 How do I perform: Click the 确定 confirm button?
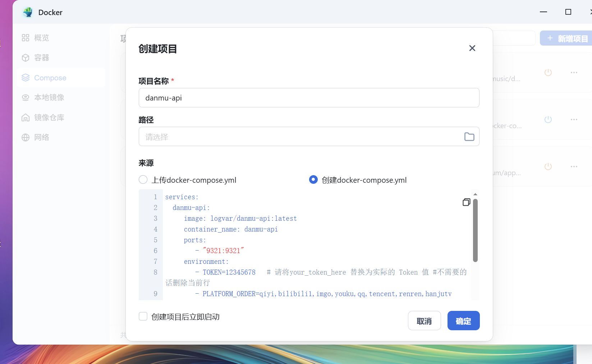[463, 321]
